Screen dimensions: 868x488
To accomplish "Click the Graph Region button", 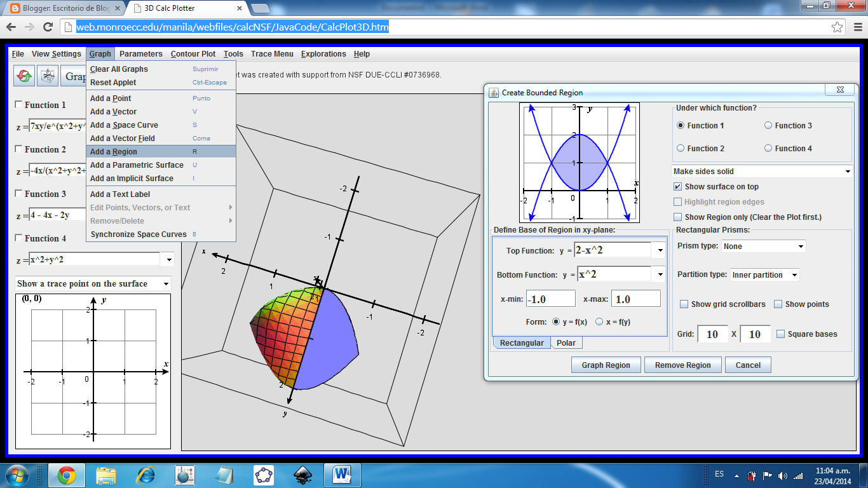I will coord(606,365).
